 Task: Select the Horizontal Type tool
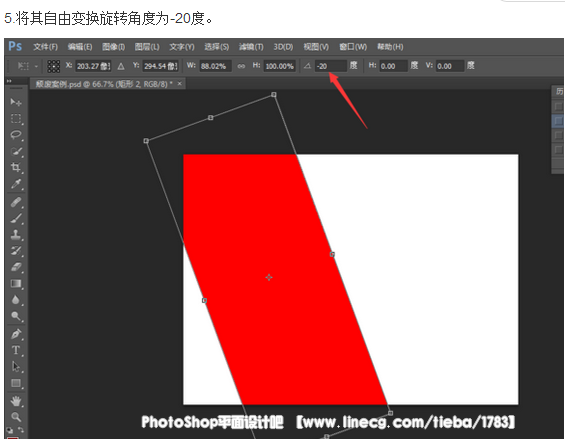click(16, 350)
